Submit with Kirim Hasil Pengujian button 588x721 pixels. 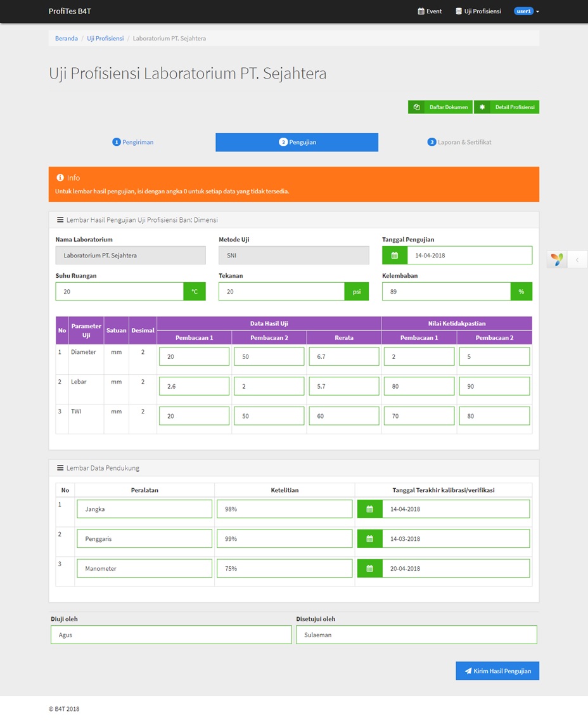coord(497,671)
